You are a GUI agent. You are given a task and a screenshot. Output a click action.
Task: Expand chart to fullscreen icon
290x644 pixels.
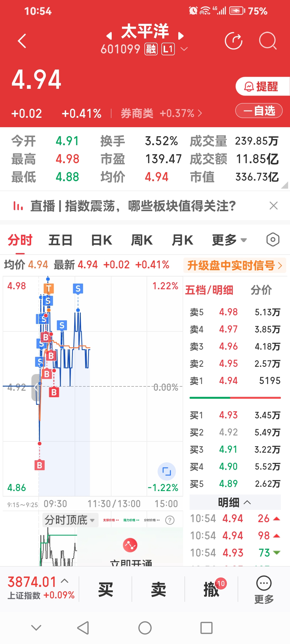coord(167,471)
